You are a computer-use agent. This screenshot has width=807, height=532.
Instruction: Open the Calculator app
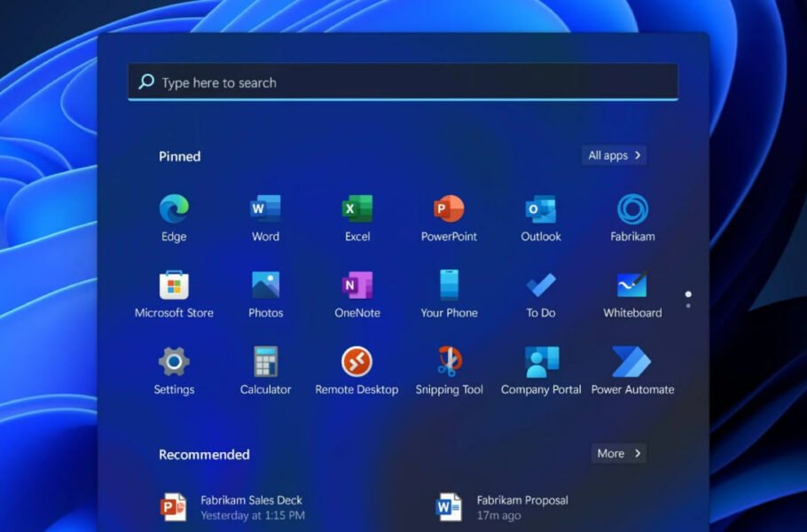(265, 371)
